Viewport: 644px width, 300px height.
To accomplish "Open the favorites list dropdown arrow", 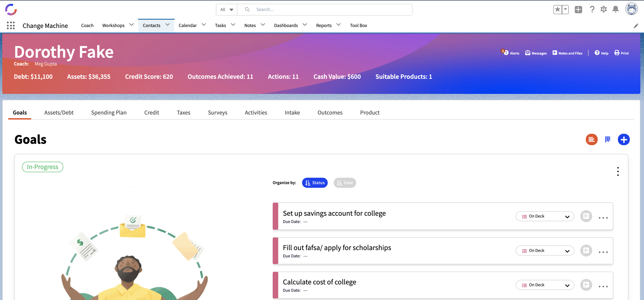I will [x=565, y=9].
